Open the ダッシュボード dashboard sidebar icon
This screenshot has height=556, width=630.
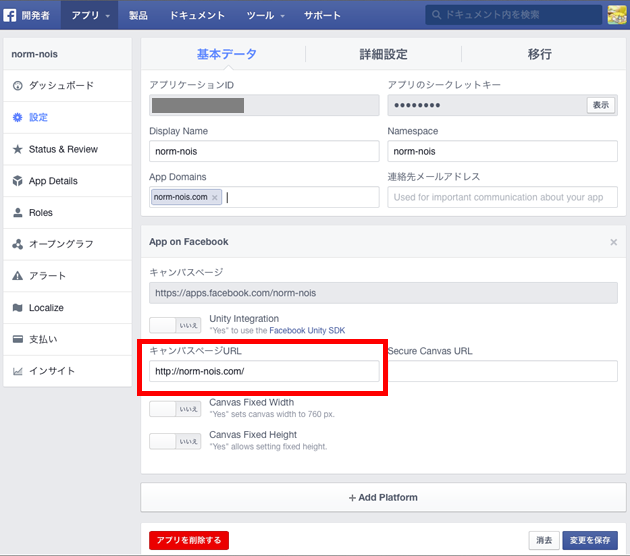click(18, 86)
